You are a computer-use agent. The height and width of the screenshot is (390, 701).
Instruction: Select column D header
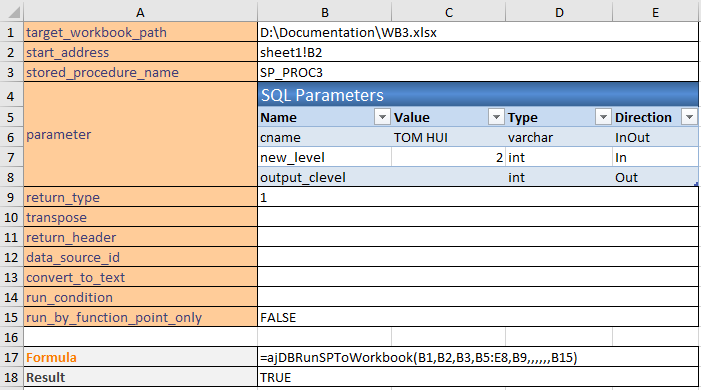pyautogui.click(x=559, y=13)
